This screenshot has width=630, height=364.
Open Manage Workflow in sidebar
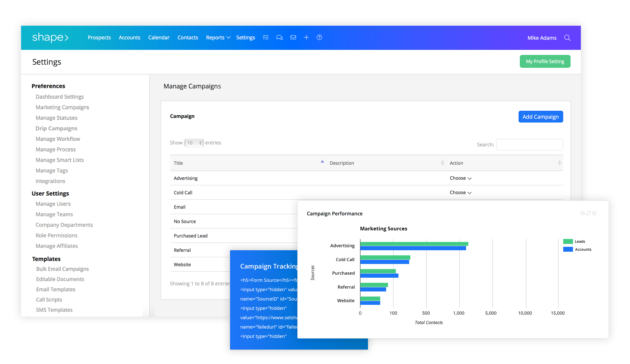(58, 139)
